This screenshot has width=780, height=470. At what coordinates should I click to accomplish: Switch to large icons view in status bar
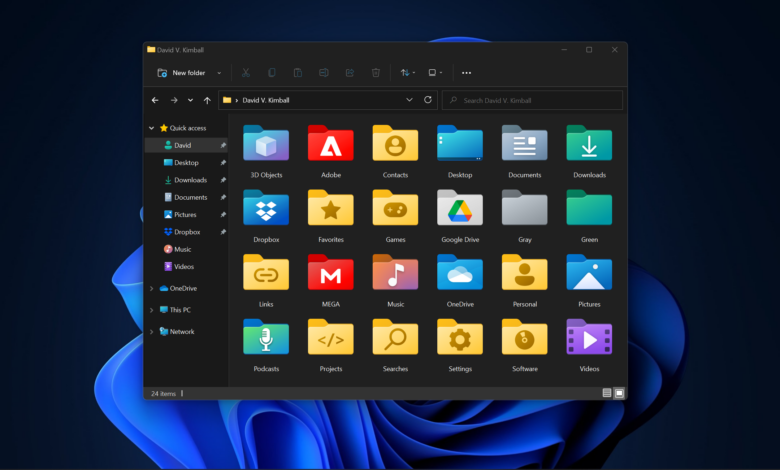pyautogui.click(x=619, y=393)
